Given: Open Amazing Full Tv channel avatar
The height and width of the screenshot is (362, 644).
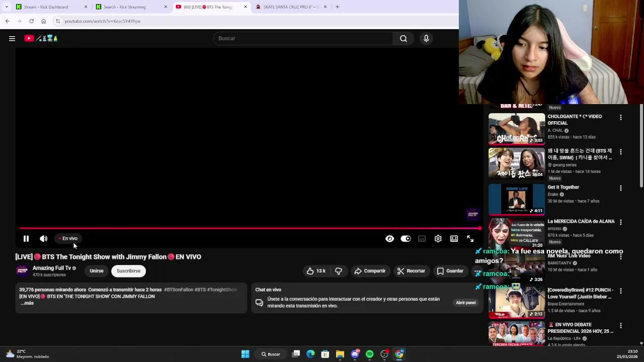Looking at the screenshot, I should pyautogui.click(x=22, y=271).
